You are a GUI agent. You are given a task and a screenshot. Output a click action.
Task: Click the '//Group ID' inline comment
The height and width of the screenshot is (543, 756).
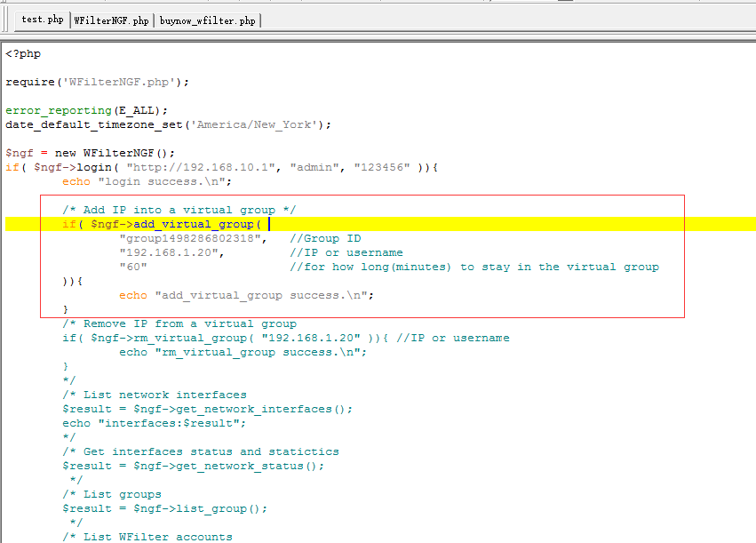325,239
